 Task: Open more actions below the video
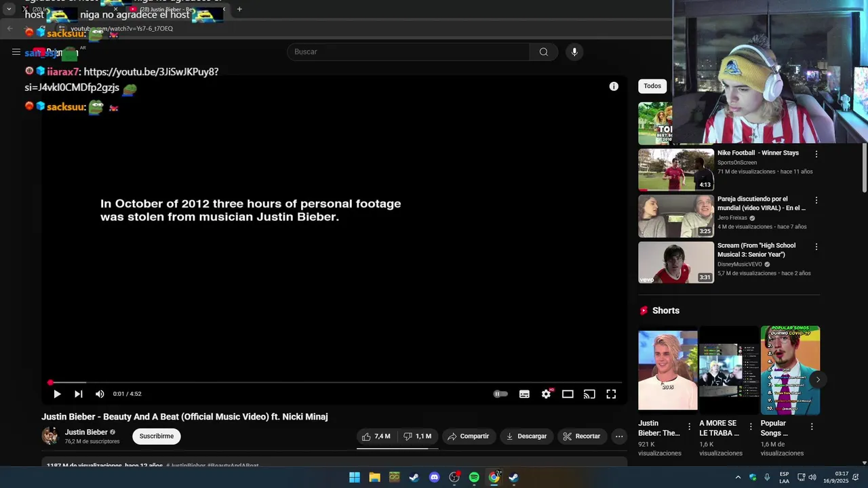pyautogui.click(x=619, y=436)
